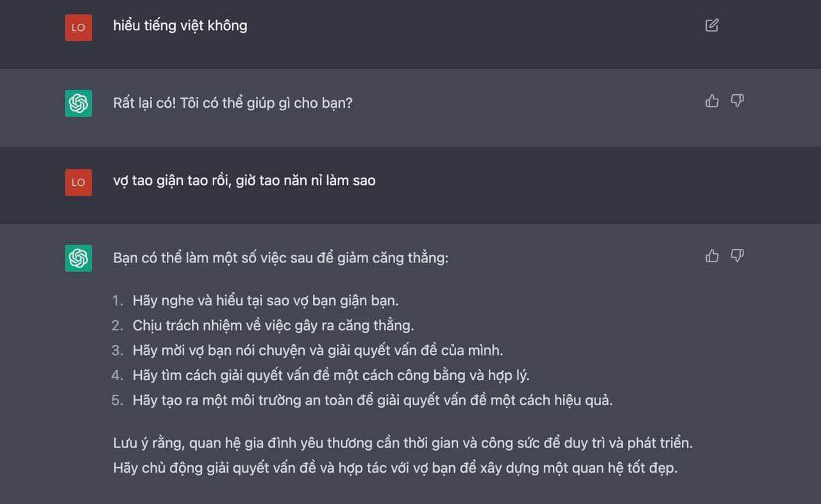
Task: Click list item 1 about listening to wife
Action: [x=257, y=300]
